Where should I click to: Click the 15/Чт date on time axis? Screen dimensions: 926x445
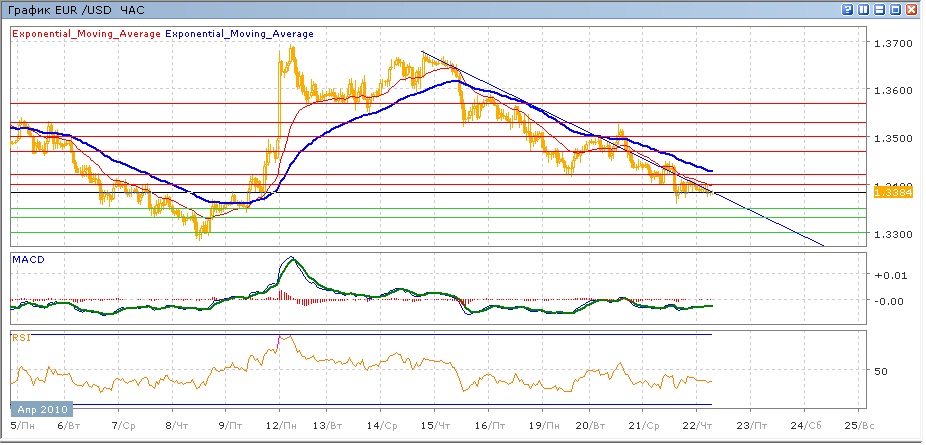(x=435, y=425)
